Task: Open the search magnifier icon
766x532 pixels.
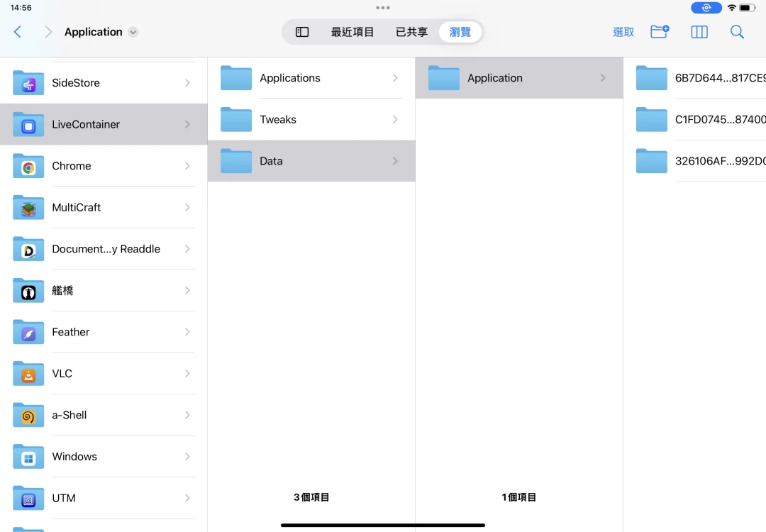Action: [737, 32]
